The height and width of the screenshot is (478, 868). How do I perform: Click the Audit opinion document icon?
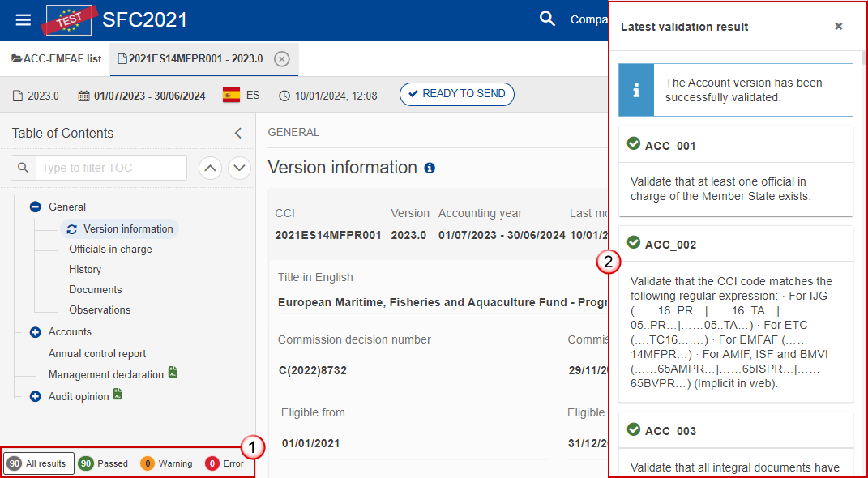coord(118,395)
